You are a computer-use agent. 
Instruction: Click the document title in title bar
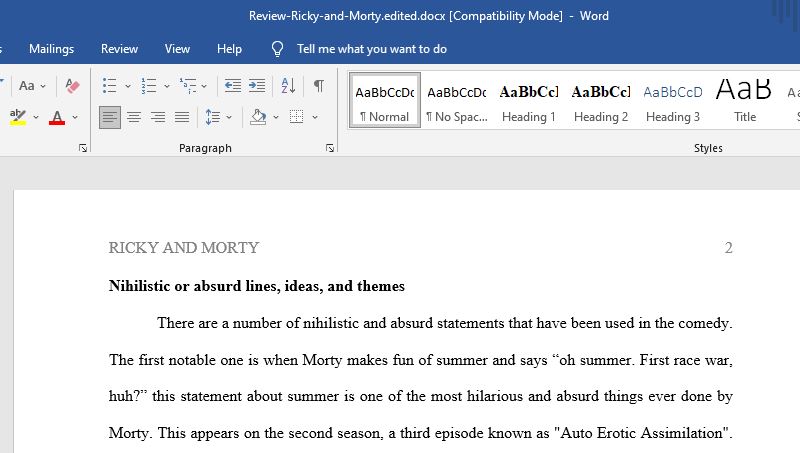429,16
